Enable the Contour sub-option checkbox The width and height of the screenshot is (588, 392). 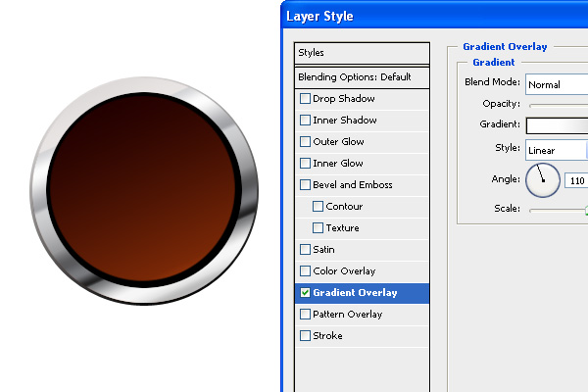point(318,207)
